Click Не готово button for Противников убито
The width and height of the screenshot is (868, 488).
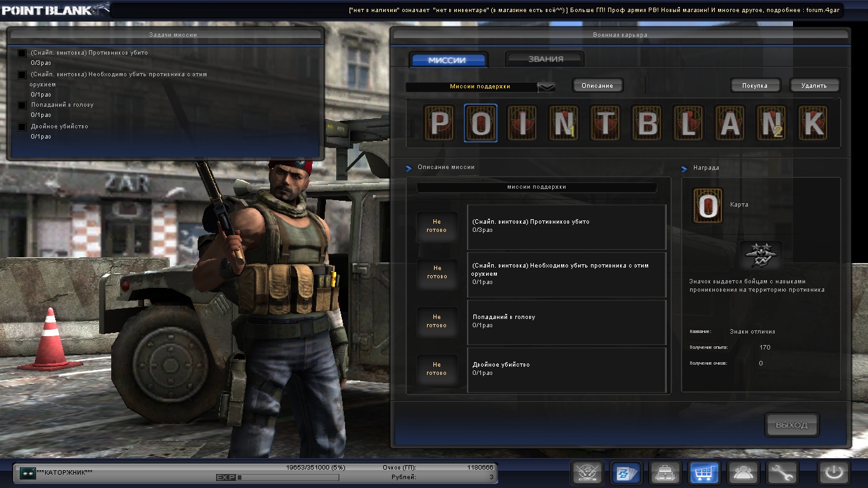pyautogui.click(x=437, y=226)
